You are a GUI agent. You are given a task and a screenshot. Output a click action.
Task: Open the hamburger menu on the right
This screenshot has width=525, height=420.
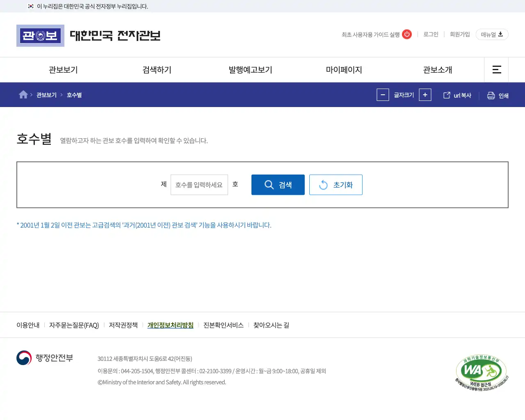[x=496, y=70]
